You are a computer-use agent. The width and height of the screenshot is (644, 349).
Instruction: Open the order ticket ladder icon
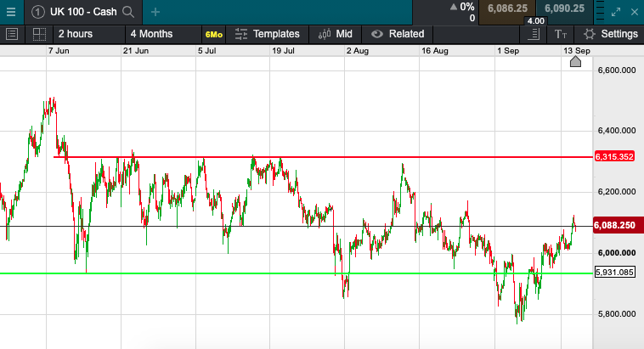598,12
